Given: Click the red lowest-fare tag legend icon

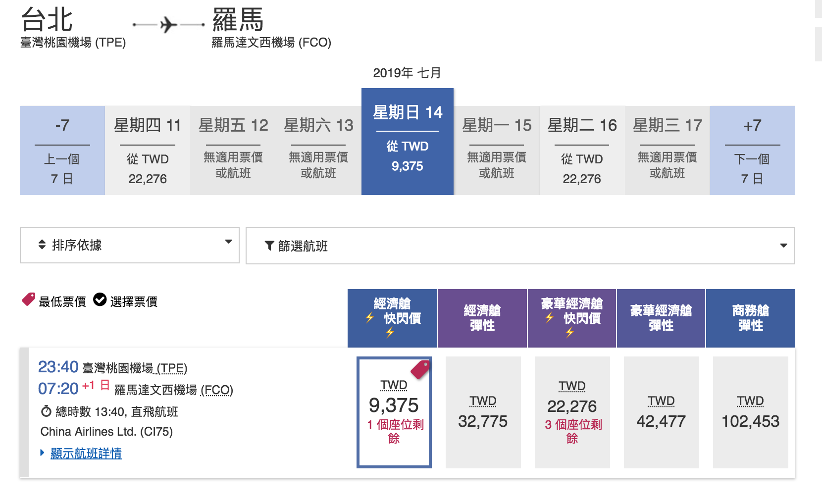Looking at the screenshot, I should (x=28, y=300).
